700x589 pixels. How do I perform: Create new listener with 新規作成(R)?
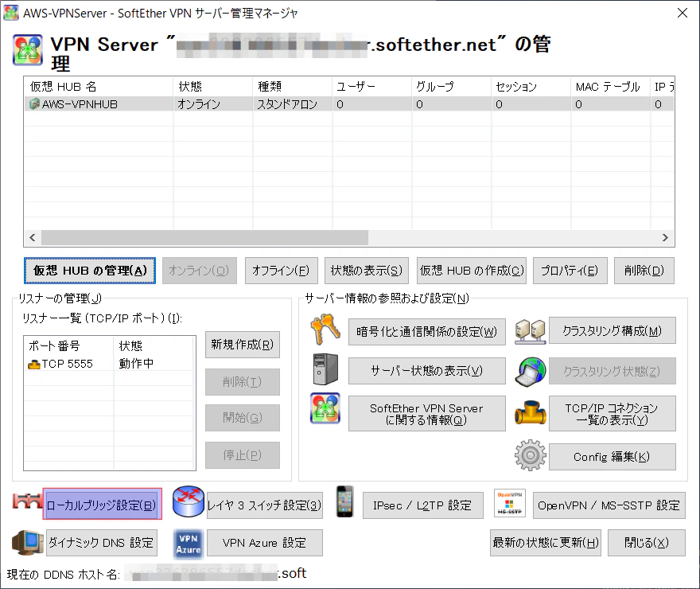click(243, 345)
